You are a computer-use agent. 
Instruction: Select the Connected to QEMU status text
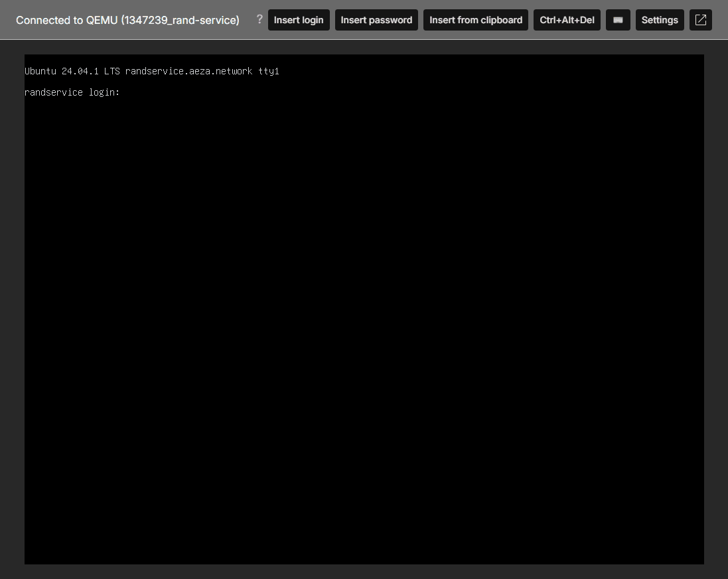tap(127, 20)
